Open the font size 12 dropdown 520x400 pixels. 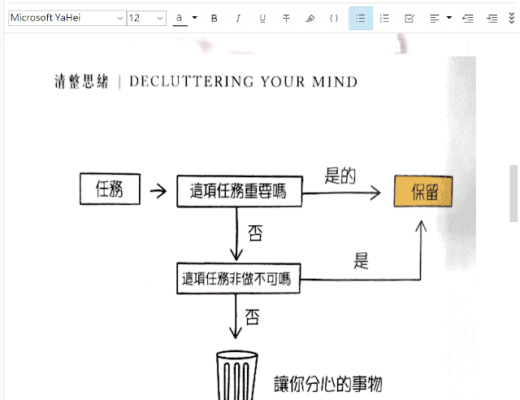pos(147,18)
